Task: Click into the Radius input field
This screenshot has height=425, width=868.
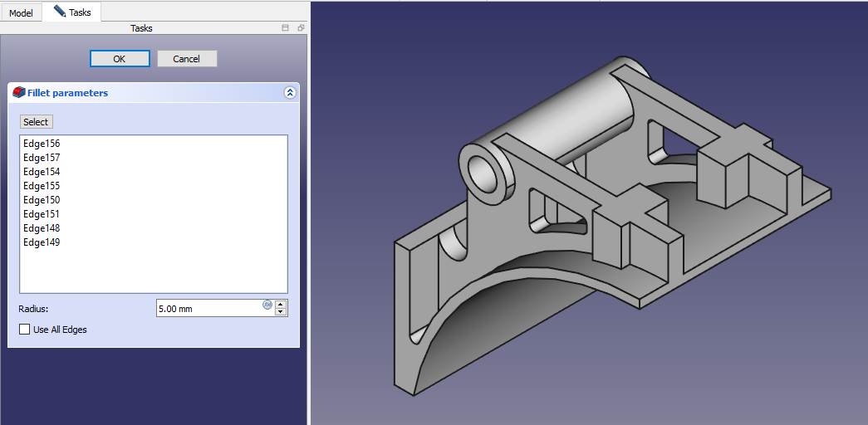Action: [208, 309]
